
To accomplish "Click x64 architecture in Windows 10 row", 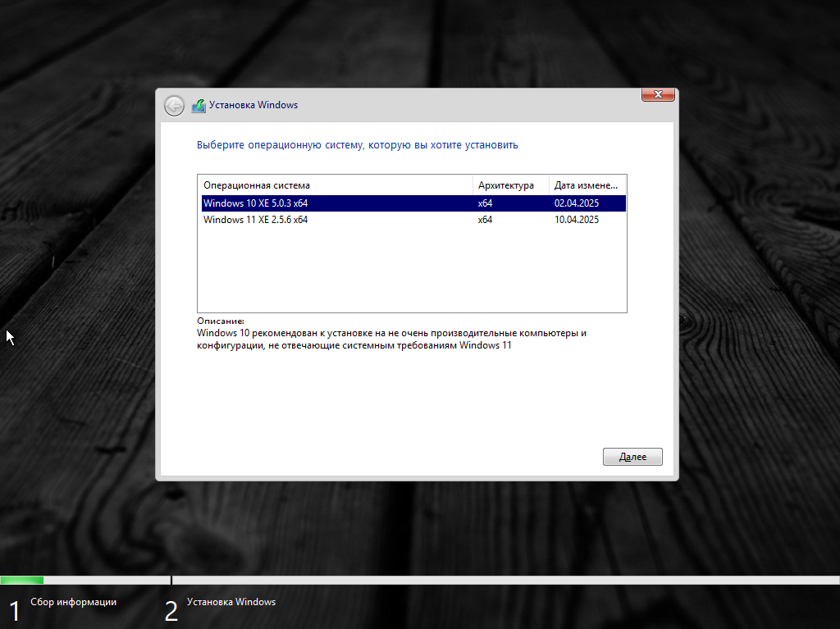I will click(x=485, y=203).
